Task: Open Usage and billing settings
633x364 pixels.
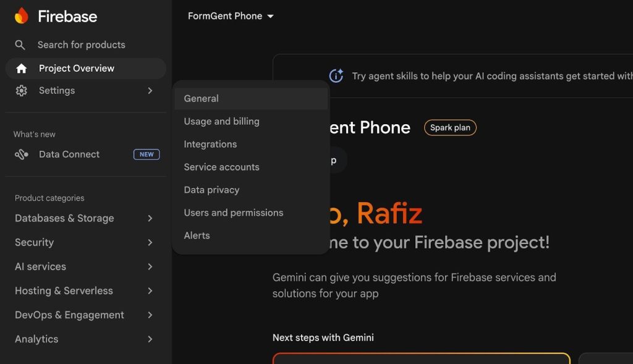Action: [x=251, y=122]
